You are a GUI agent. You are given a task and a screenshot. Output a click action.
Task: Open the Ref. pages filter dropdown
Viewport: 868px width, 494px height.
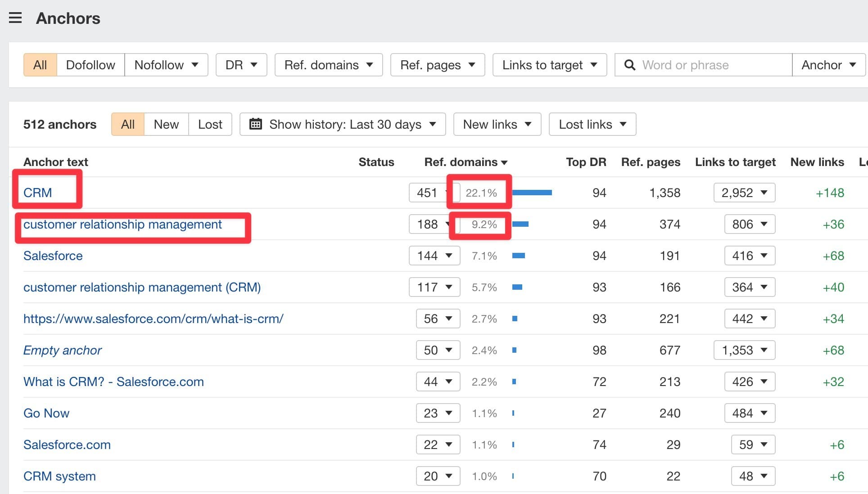coord(438,65)
